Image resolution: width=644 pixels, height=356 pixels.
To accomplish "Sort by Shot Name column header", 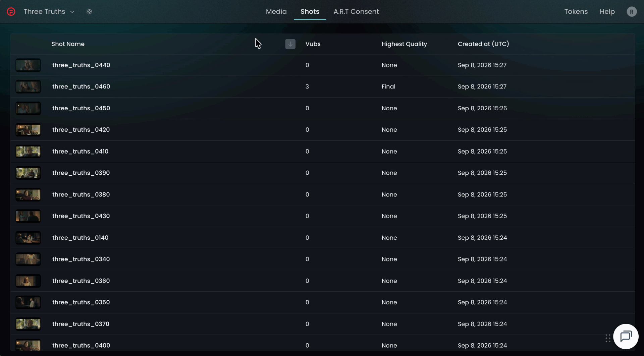I will tap(68, 44).
